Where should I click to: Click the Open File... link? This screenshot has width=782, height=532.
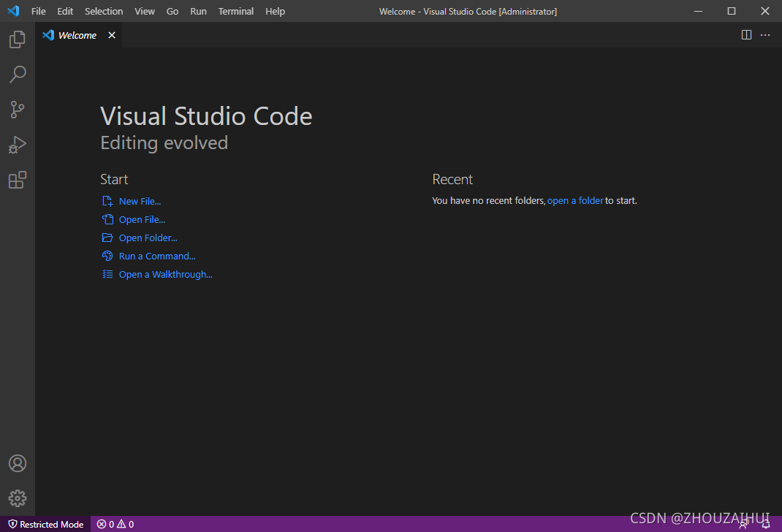[x=142, y=220]
